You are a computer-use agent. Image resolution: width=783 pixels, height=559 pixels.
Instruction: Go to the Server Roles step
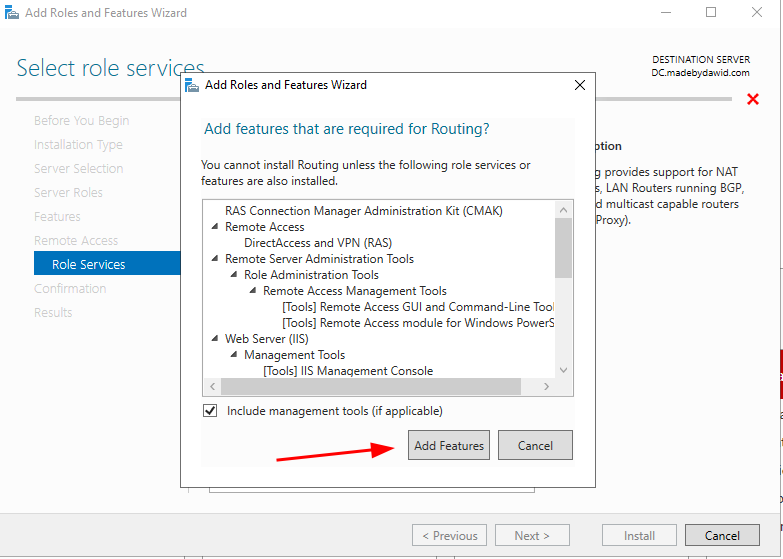point(68,193)
